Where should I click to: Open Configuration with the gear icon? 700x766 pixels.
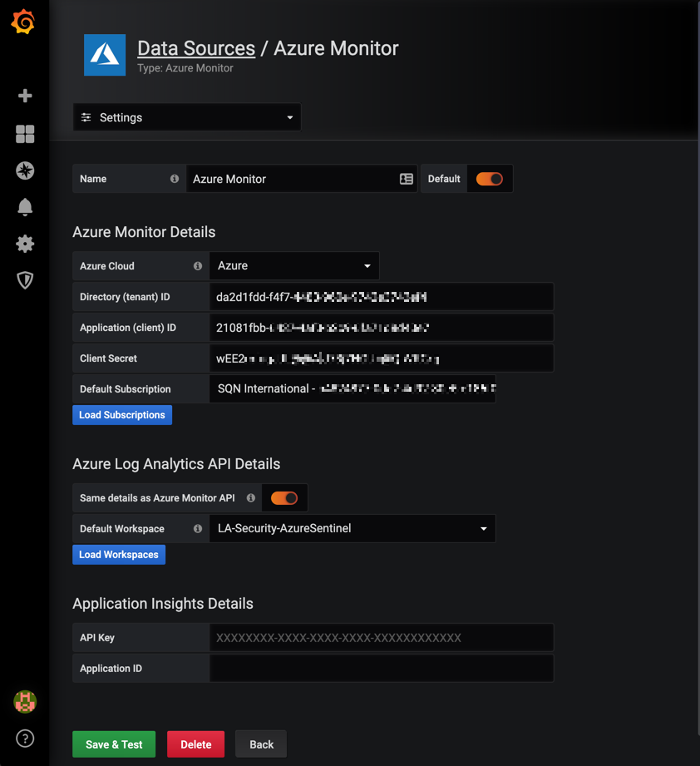pos(24,244)
